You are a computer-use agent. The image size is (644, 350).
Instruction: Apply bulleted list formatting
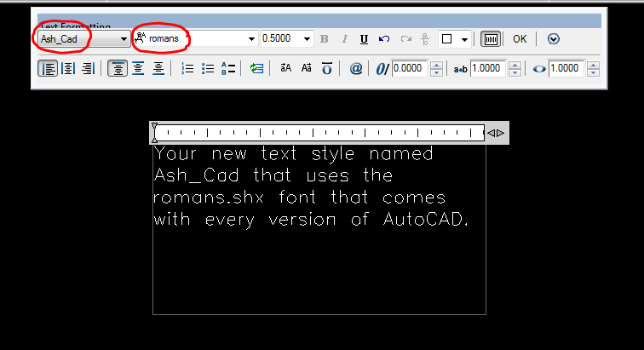(208, 68)
